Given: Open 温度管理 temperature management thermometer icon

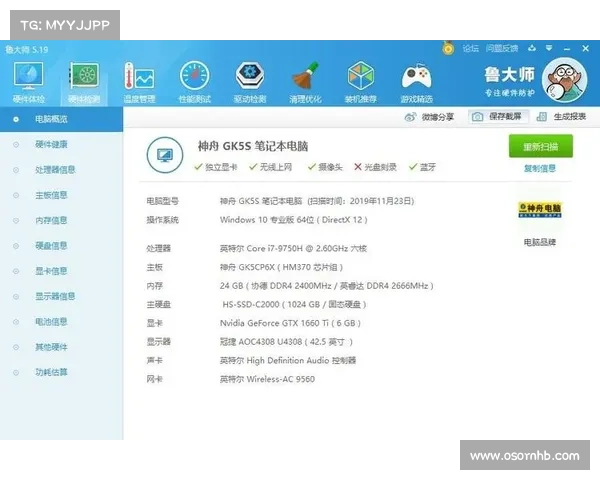Looking at the screenshot, I should click(x=139, y=82).
